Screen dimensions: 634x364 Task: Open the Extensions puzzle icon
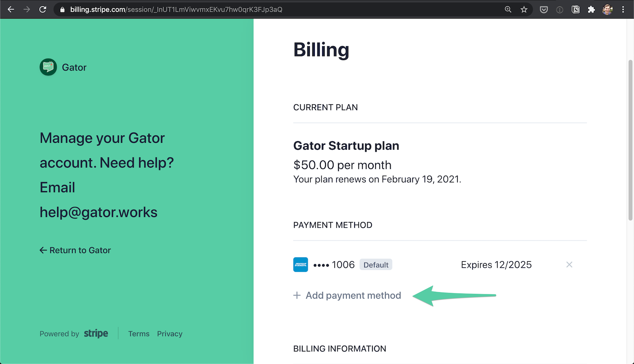pos(591,9)
